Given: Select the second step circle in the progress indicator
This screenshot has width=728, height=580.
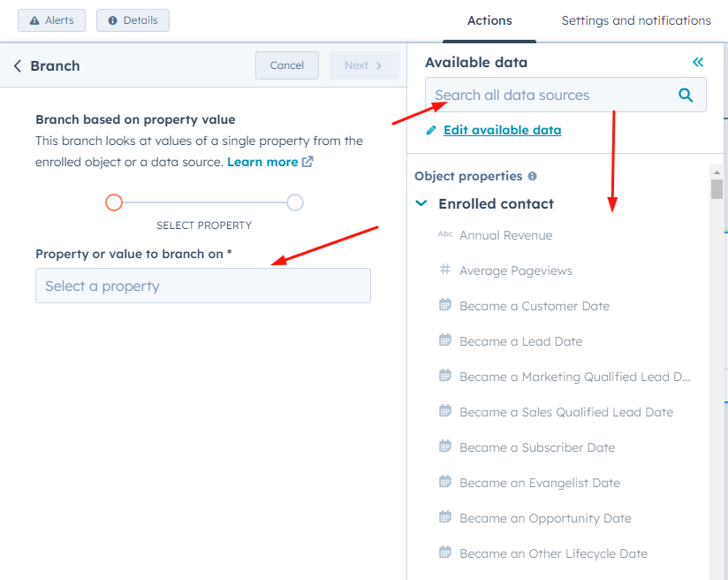Looking at the screenshot, I should coord(295,202).
